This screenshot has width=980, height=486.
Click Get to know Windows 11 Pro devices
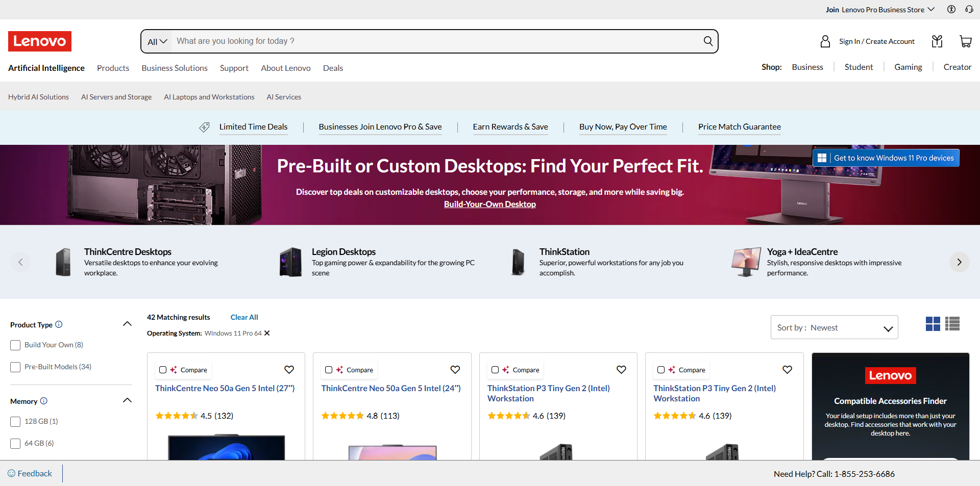[x=886, y=158]
